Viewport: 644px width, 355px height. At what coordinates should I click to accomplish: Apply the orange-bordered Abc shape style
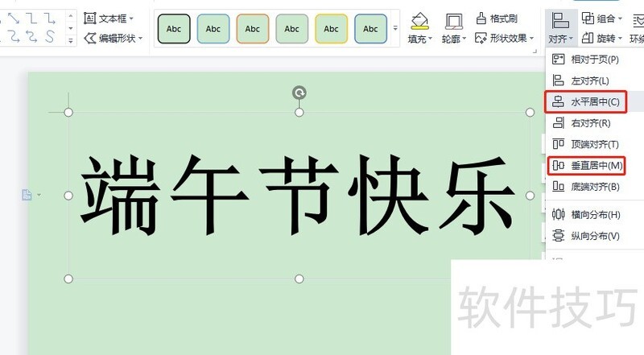pos(253,29)
